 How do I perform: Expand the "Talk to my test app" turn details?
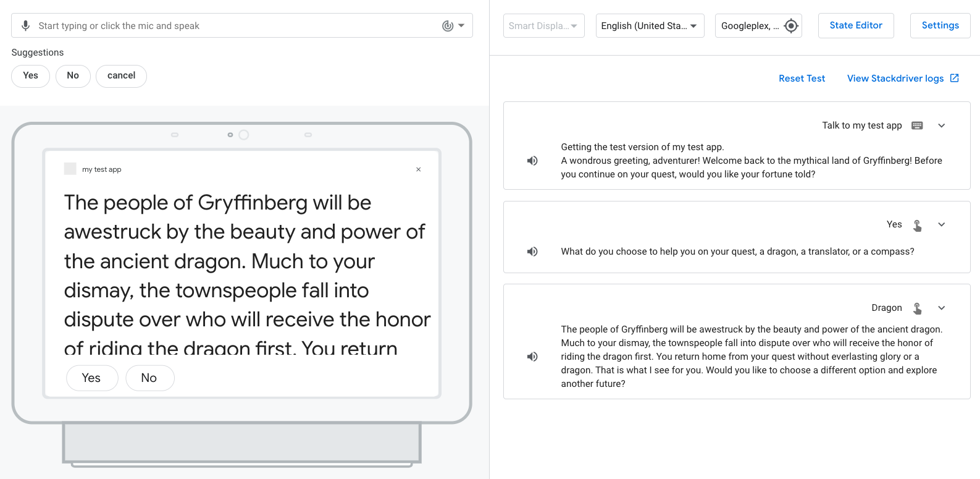coord(942,125)
